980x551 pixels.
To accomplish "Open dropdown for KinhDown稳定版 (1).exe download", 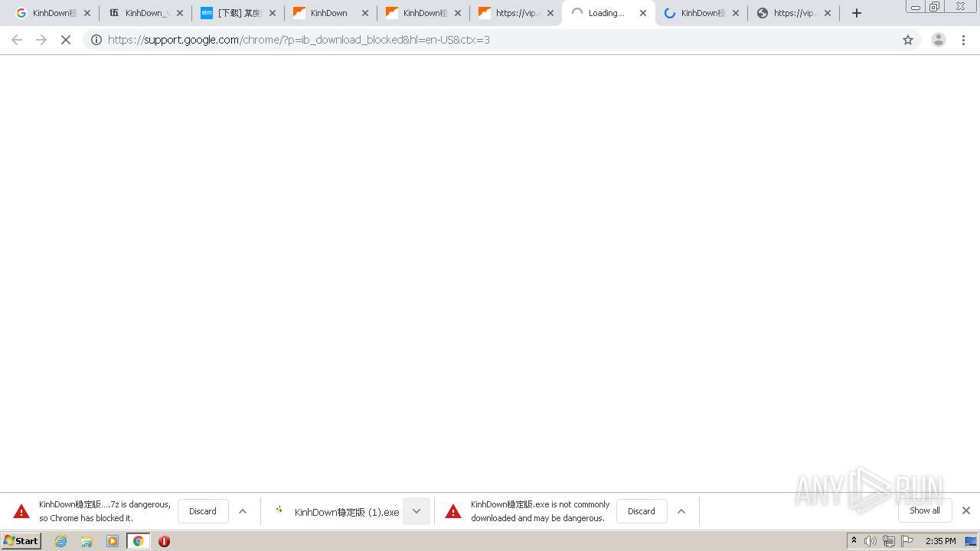I will [416, 511].
